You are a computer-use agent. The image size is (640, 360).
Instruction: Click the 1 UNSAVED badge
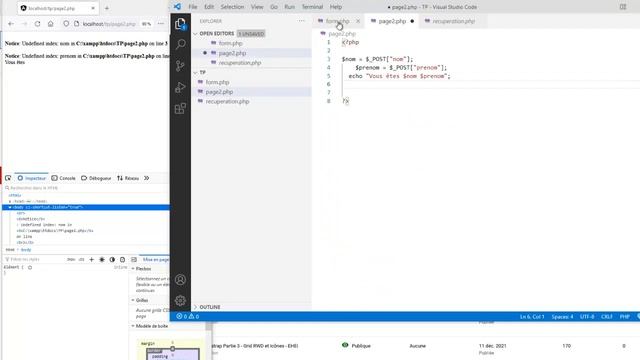(251, 33)
